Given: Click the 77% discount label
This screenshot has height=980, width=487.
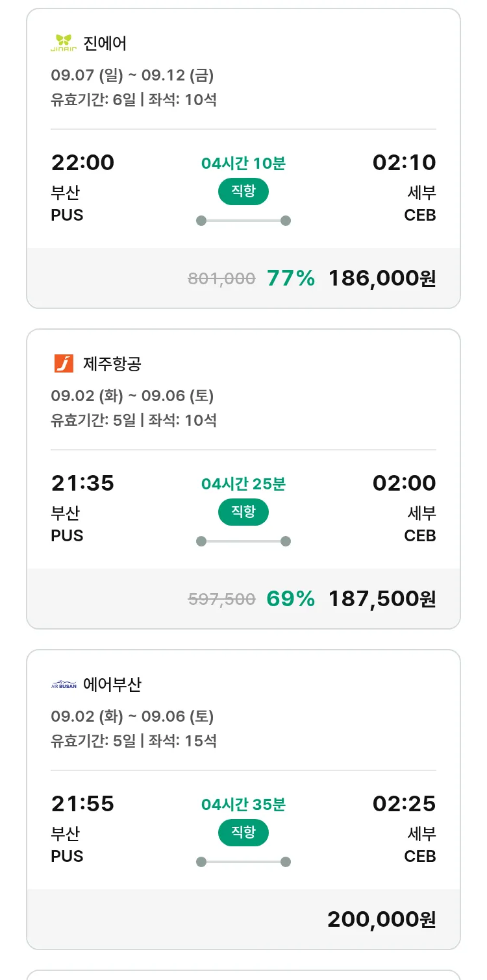Looking at the screenshot, I should [290, 278].
